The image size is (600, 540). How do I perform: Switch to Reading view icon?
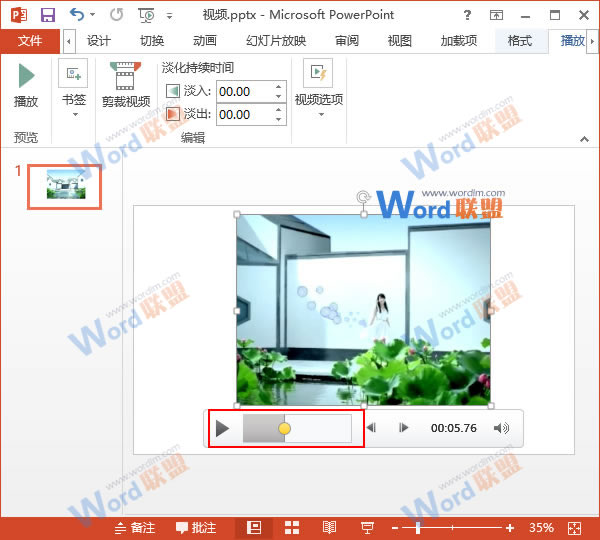coord(329,528)
